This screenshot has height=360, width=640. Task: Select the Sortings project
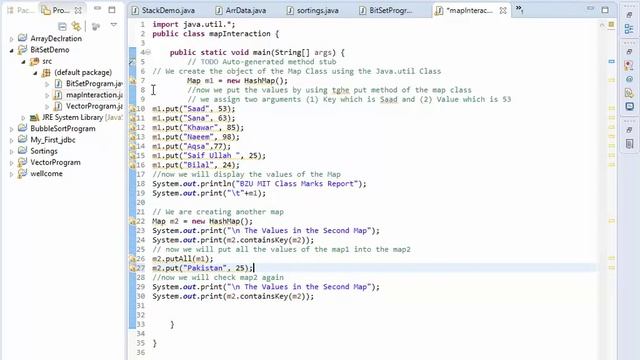(x=44, y=151)
